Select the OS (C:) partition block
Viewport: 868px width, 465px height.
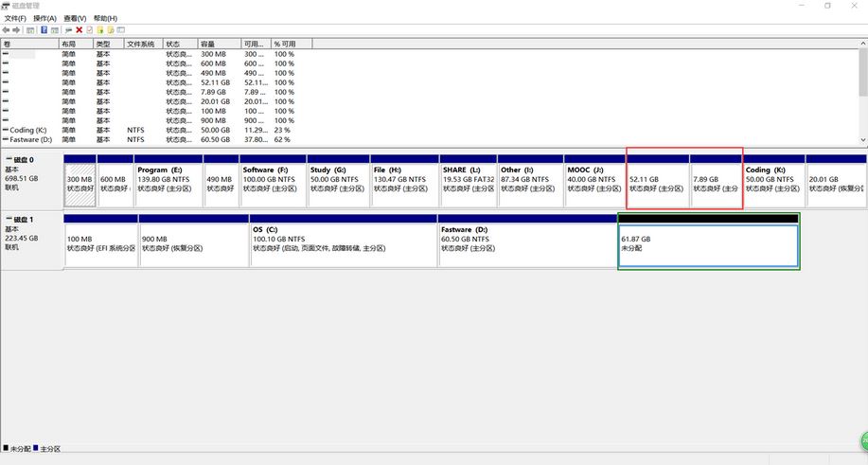(x=343, y=243)
